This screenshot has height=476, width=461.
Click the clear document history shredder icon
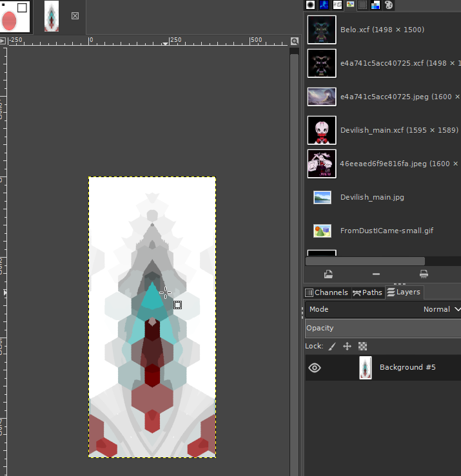coord(424,274)
